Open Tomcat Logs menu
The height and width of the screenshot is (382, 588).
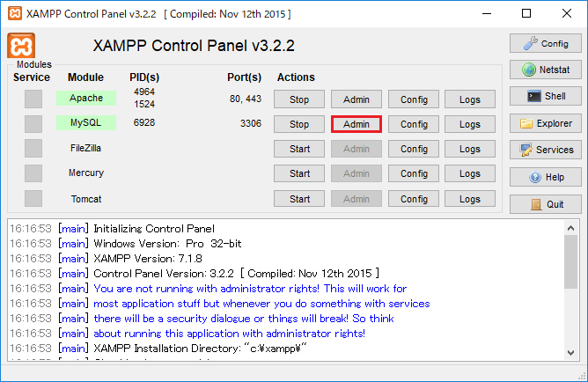click(470, 199)
